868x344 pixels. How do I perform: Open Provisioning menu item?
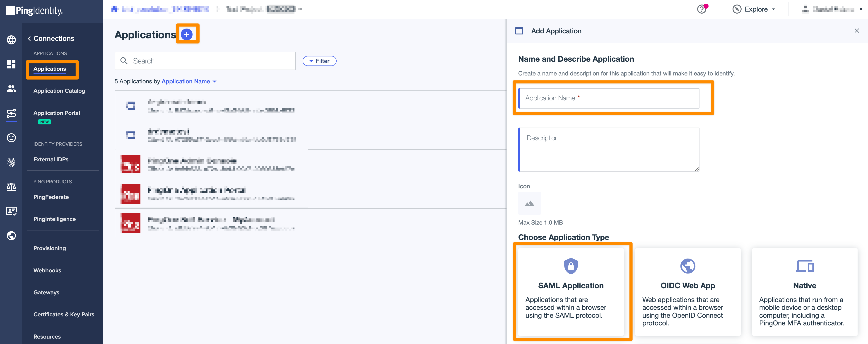[x=50, y=248]
